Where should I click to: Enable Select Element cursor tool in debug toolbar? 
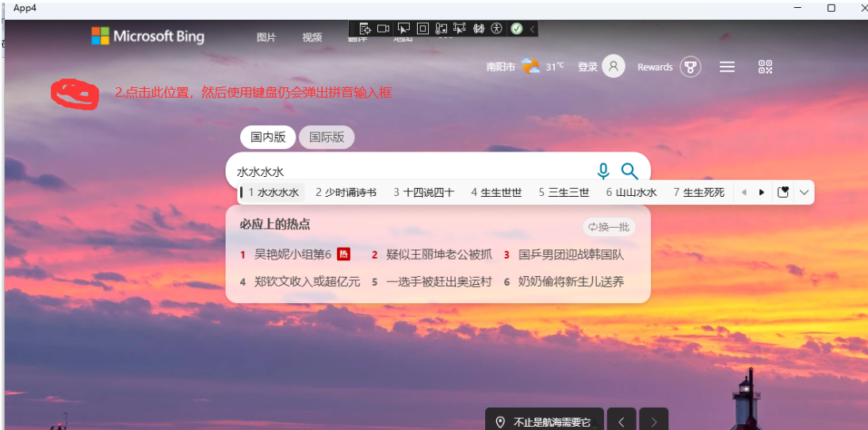(x=403, y=29)
